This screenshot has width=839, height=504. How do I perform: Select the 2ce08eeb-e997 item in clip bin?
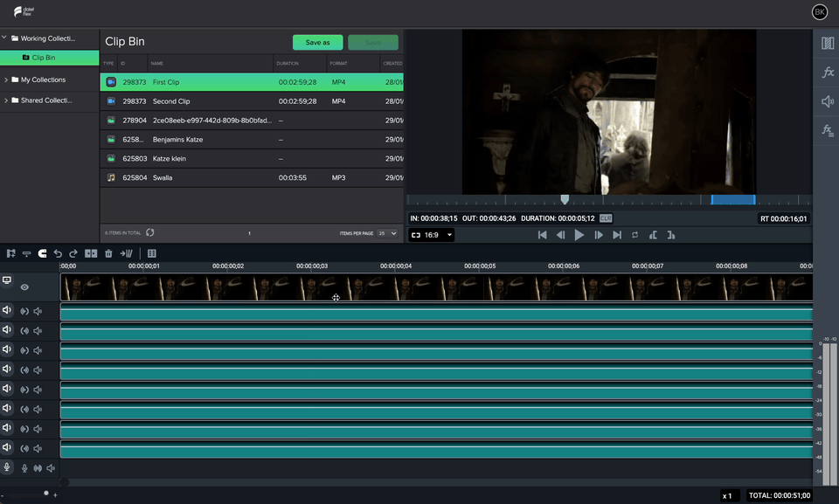tap(252, 121)
